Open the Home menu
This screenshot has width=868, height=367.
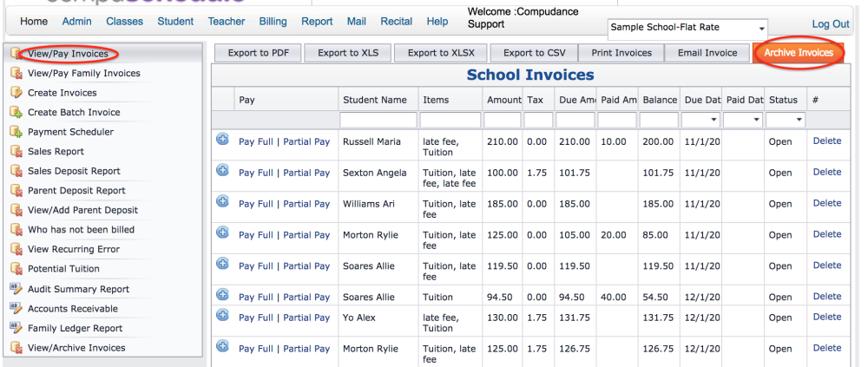coord(34,22)
